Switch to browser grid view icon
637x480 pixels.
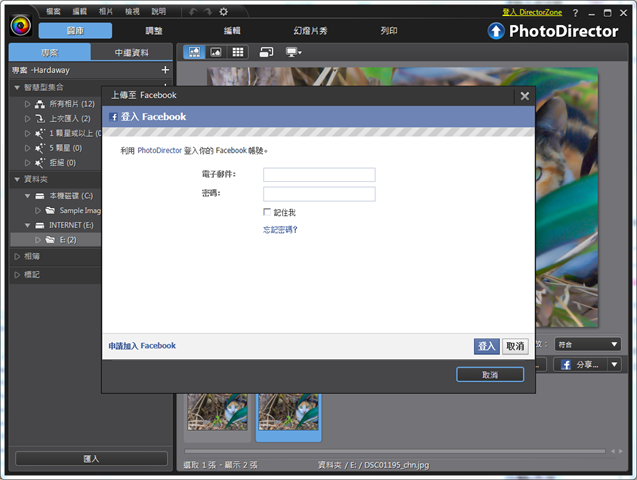click(238, 52)
